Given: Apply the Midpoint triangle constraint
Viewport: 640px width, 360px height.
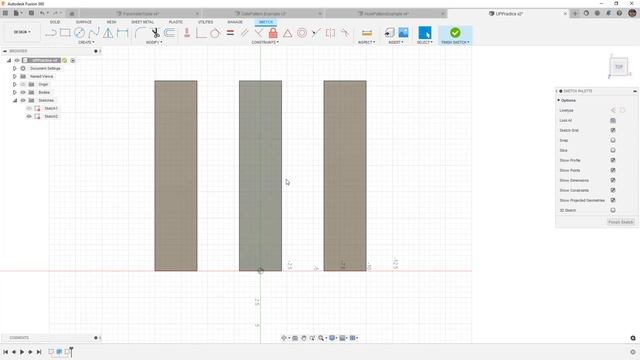Looking at the screenshot, I should [x=287, y=33].
